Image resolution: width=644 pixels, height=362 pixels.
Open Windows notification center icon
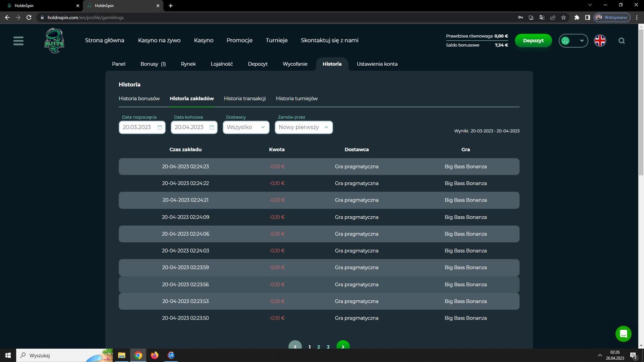(633, 355)
